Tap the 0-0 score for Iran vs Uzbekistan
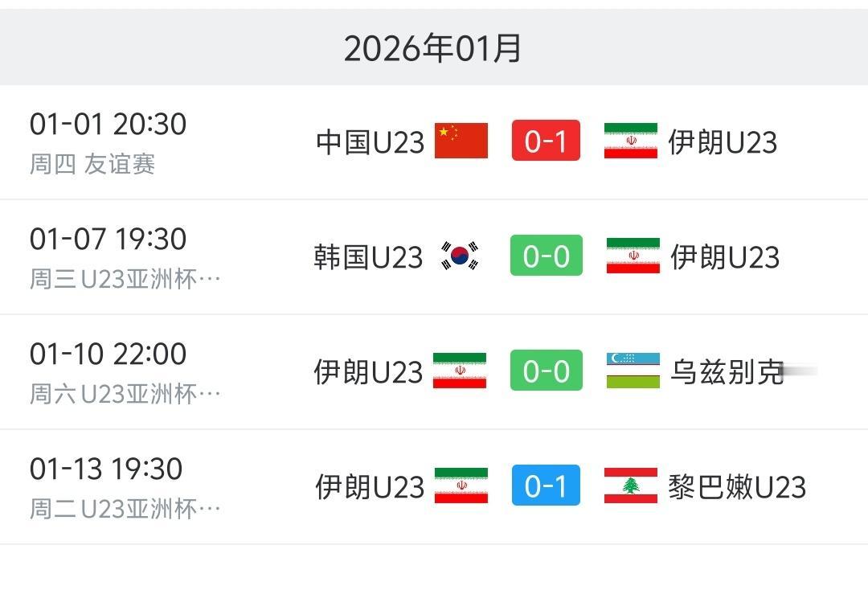868x590 pixels. 546,371
